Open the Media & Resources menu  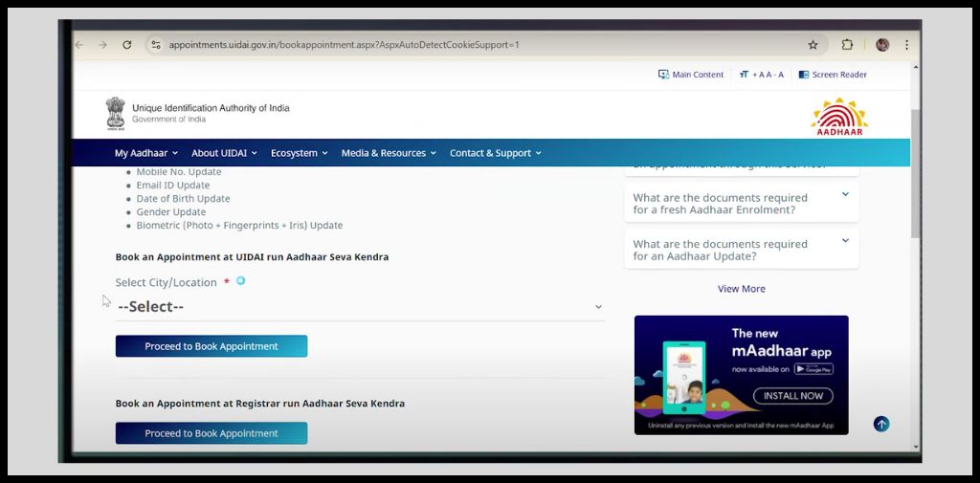pyautogui.click(x=389, y=153)
